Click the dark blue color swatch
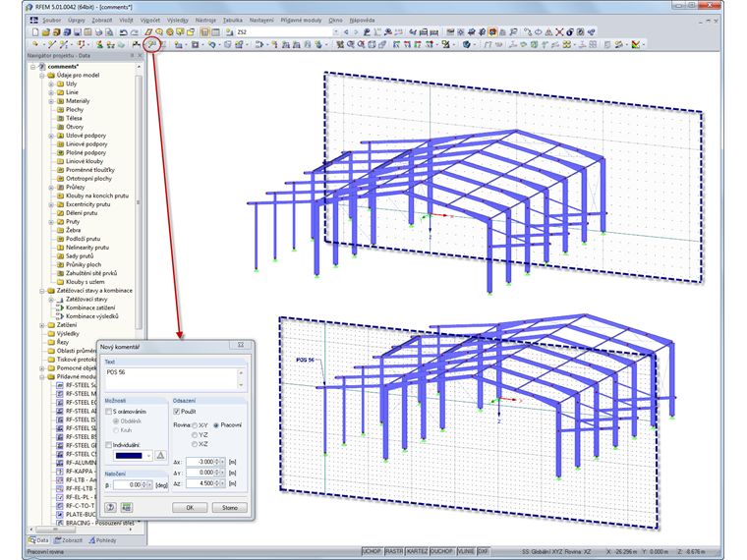Screen dimensions: 747x560 coord(129,456)
